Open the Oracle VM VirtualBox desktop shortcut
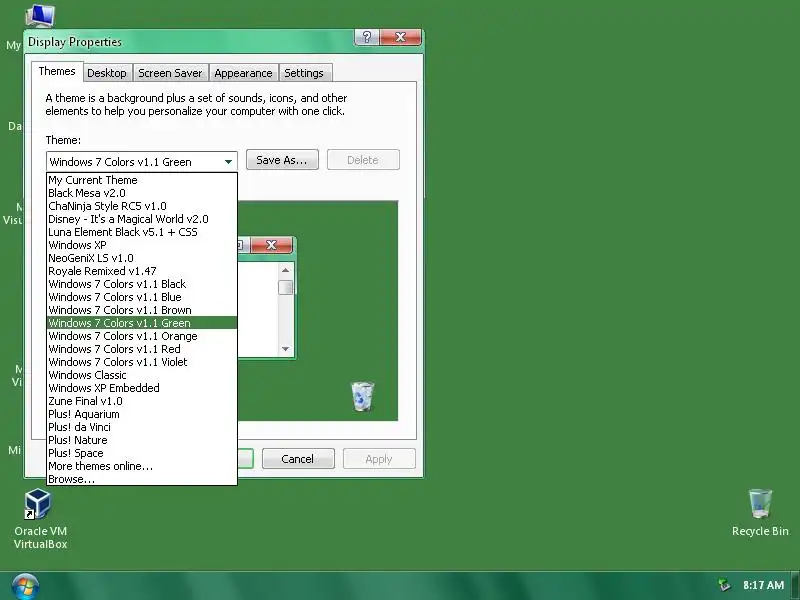This screenshot has width=800, height=600. click(40, 518)
